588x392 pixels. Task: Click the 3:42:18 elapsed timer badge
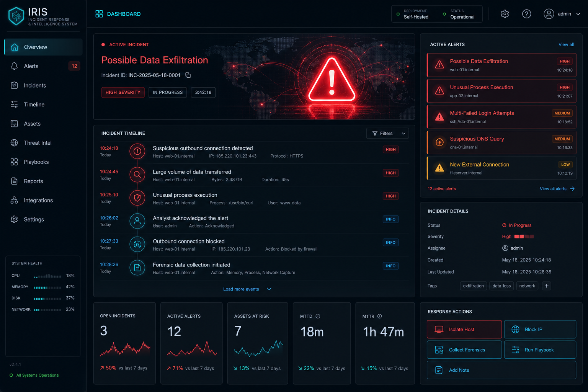[x=203, y=92]
